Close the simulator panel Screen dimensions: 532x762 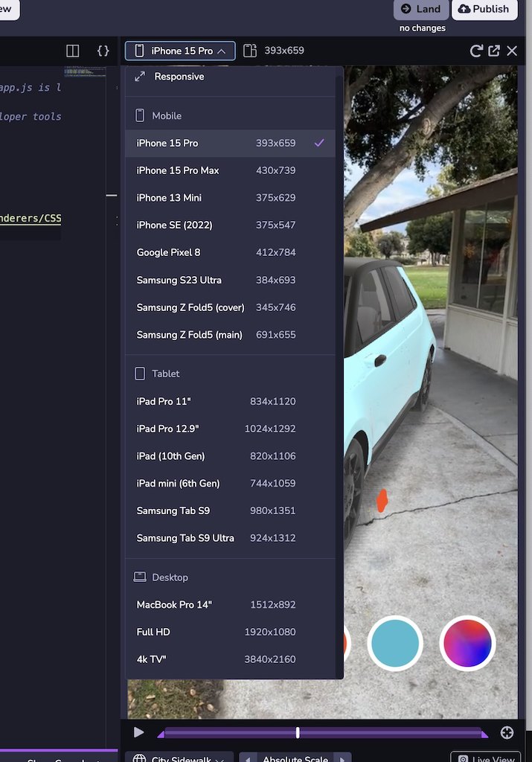[x=512, y=51]
